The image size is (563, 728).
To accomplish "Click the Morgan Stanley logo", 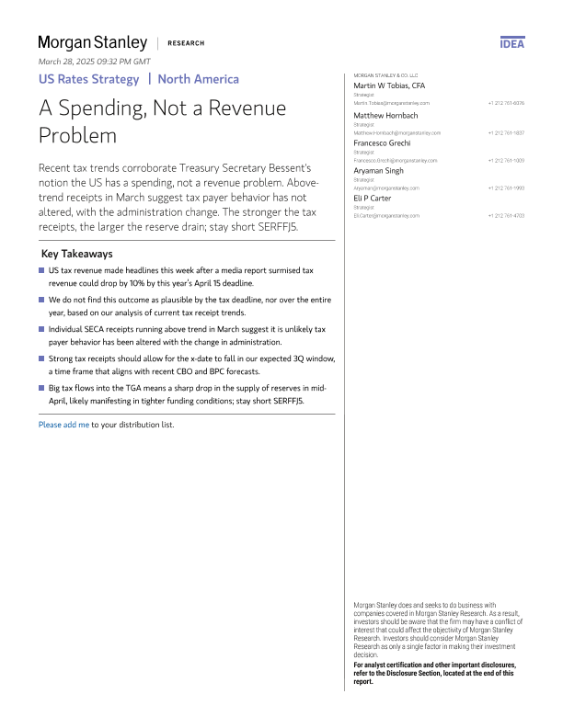I will coord(92,42).
